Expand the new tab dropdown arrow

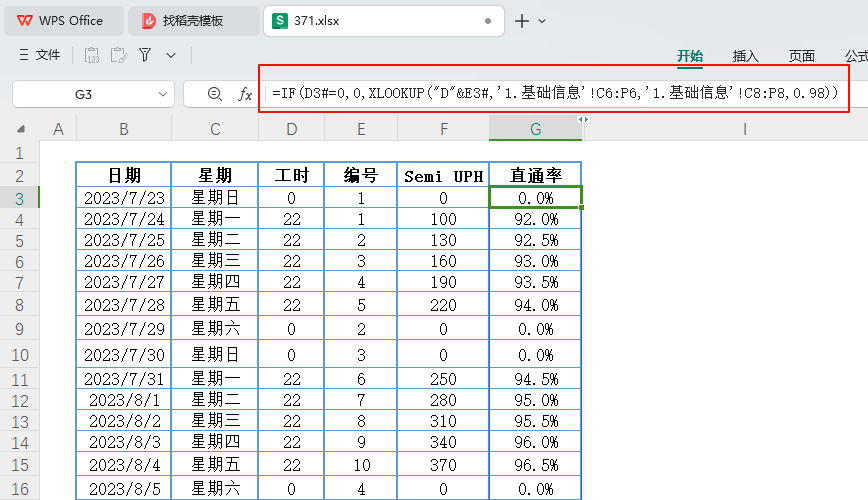coord(542,21)
